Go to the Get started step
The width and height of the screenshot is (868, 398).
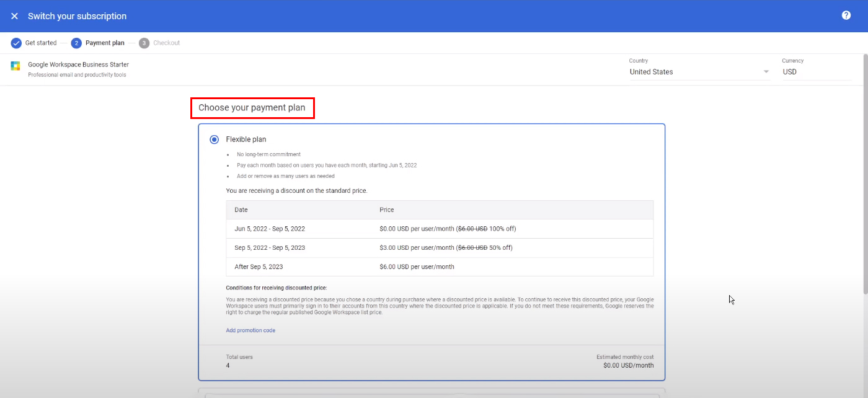pyautogui.click(x=41, y=43)
